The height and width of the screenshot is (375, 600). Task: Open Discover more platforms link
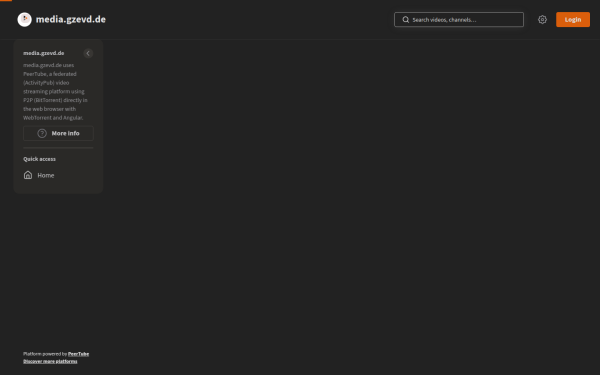(x=50, y=361)
